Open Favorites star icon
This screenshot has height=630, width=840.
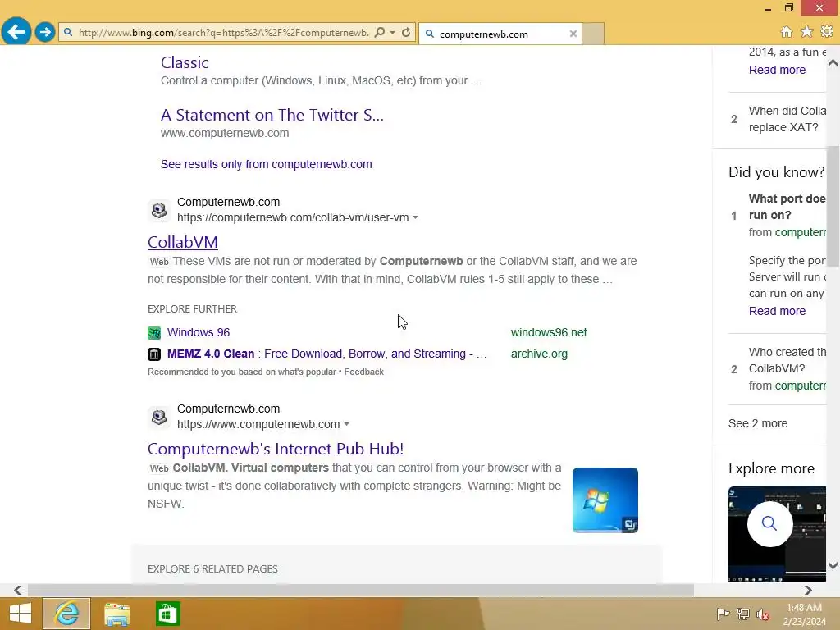(x=806, y=32)
